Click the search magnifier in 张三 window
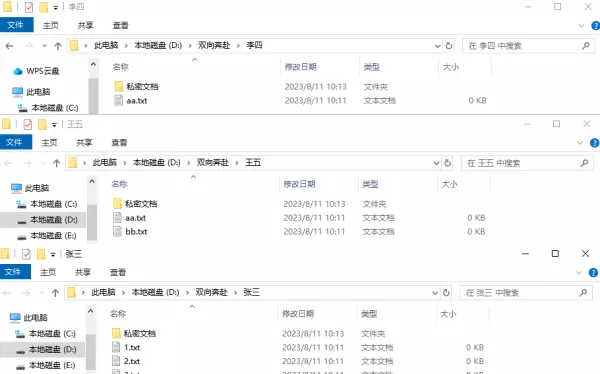This screenshot has width=600, height=374. 583,293
